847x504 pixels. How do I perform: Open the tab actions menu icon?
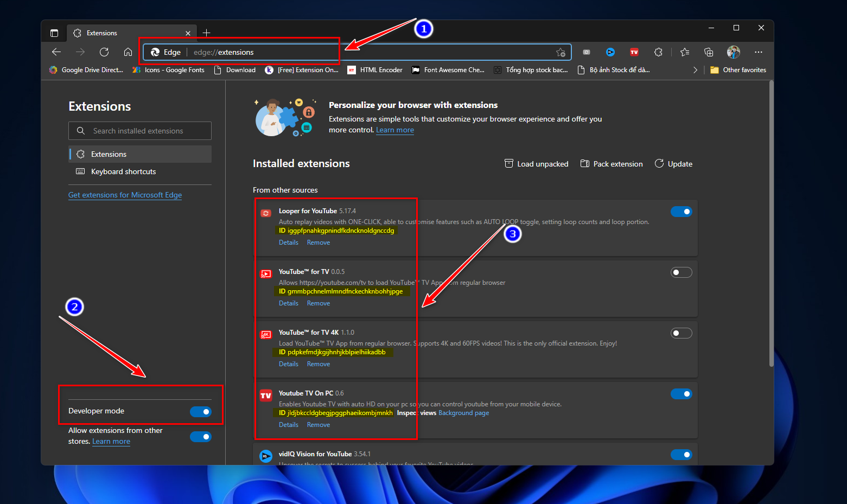click(54, 33)
